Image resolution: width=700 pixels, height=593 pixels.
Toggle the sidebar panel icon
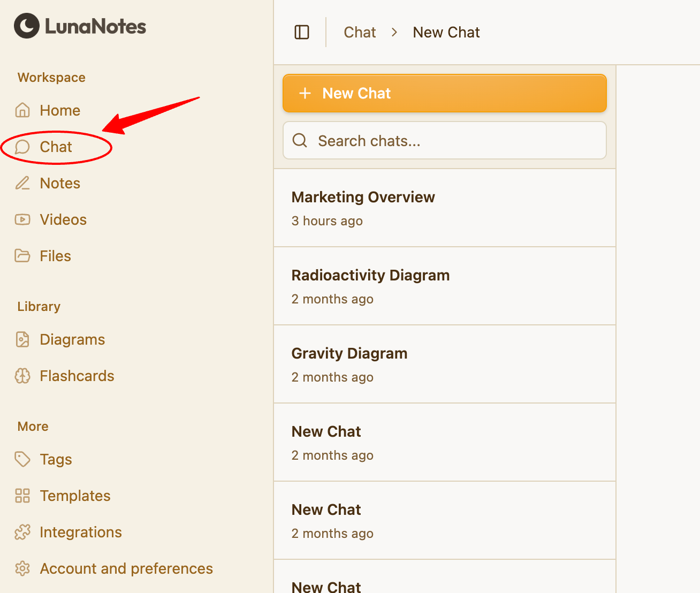pyautogui.click(x=302, y=33)
